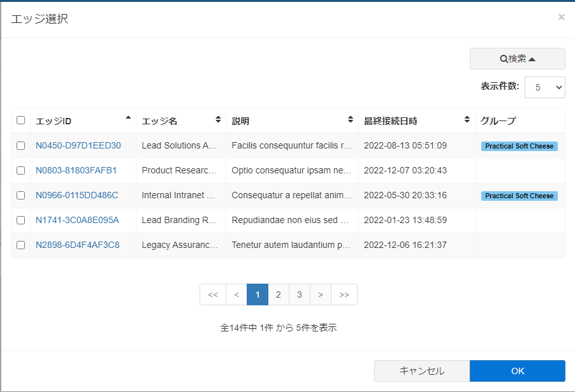This screenshot has width=575, height=392.
Task: Open the 表示件数 dropdown
Action: click(544, 87)
